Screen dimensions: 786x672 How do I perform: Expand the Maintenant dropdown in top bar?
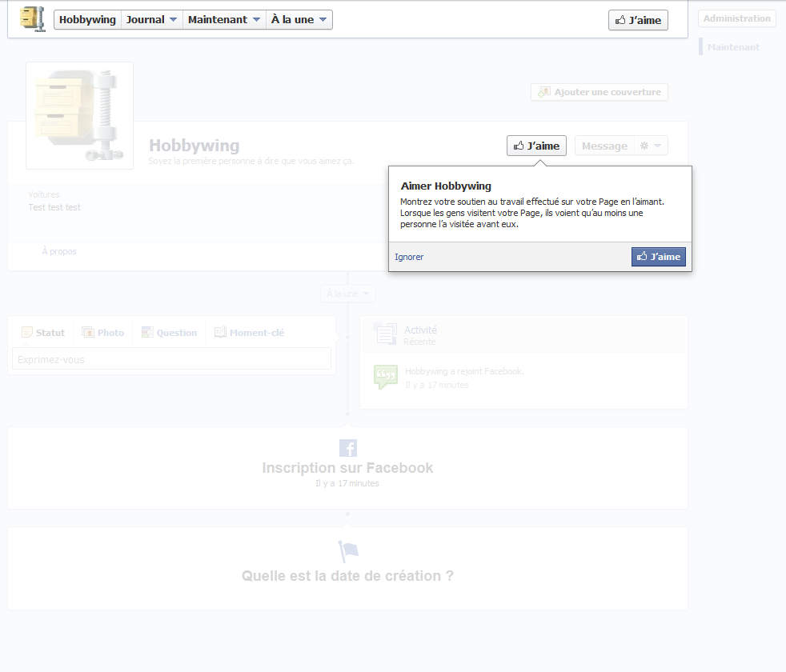pos(223,19)
